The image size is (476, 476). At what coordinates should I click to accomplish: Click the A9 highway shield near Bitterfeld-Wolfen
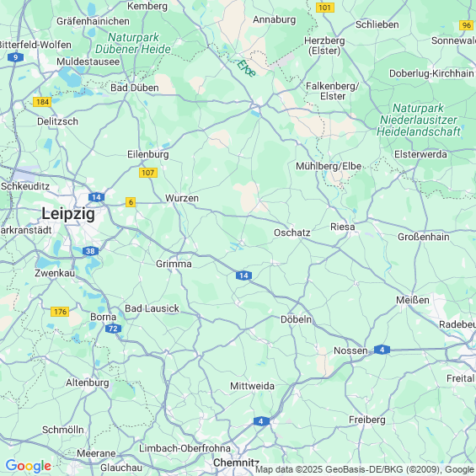coord(15,57)
